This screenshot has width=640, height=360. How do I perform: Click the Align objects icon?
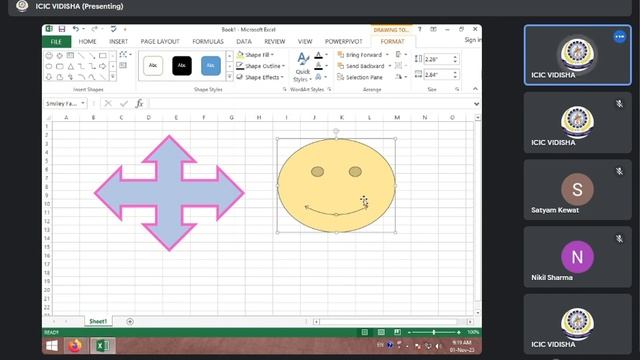(398, 55)
